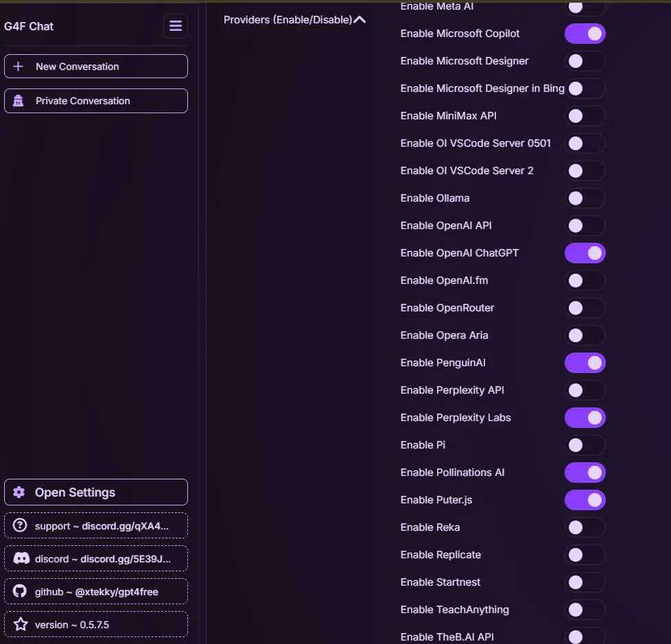
Task: Click the 'Enable Opera Aria' label
Action: pyautogui.click(x=444, y=335)
